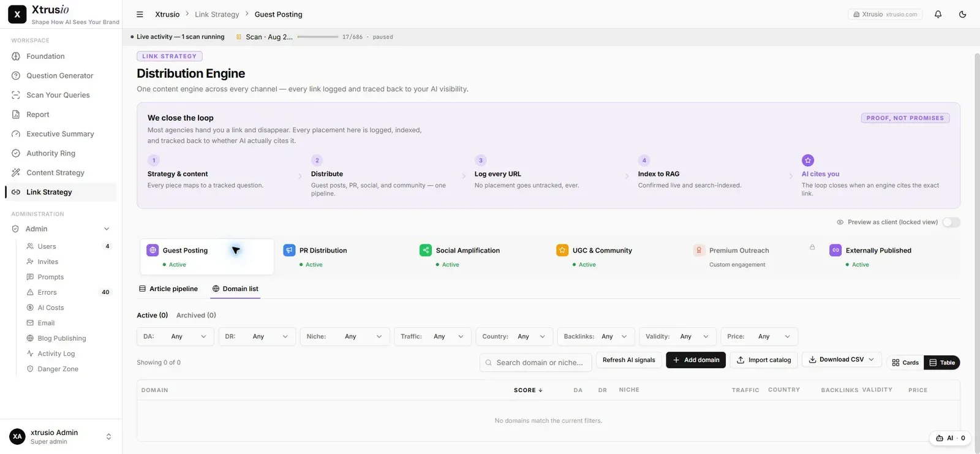The width and height of the screenshot is (980, 454).
Task: Click the AI cites you star icon
Action: coord(808,160)
